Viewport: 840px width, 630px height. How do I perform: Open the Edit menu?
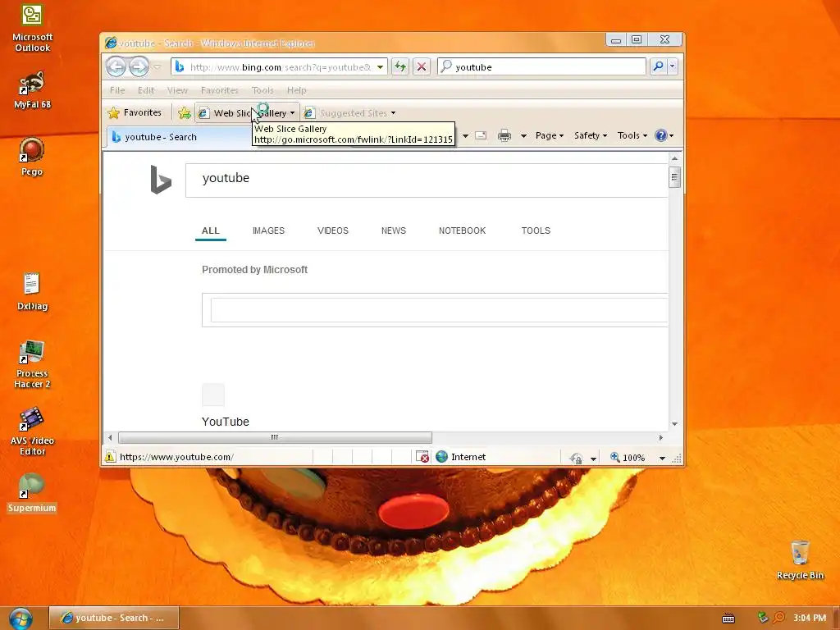[146, 90]
